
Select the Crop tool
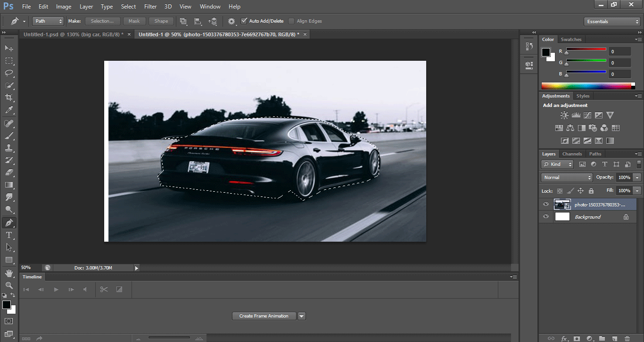tap(8, 98)
